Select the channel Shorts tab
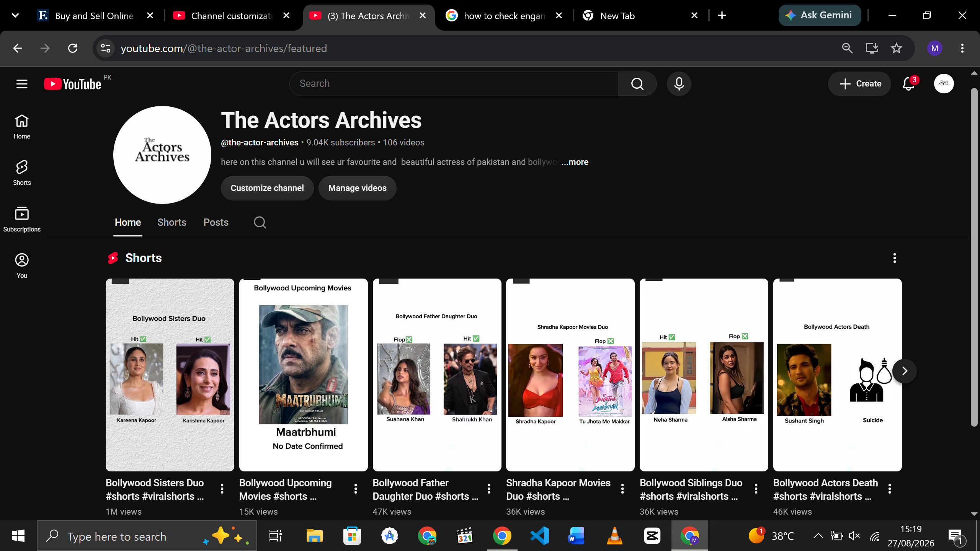The width and height of the screenshot is (980, 551). [x=172, y=222]
